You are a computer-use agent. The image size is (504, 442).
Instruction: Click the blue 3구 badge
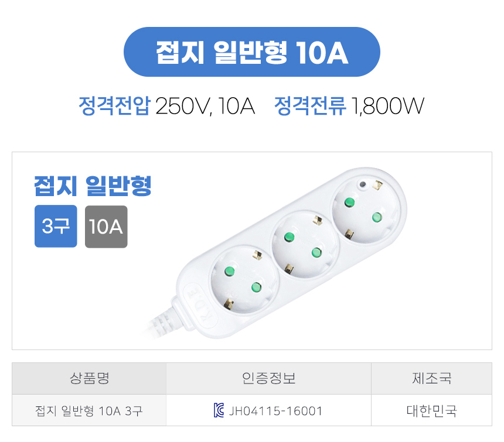[x=56, y=227]
